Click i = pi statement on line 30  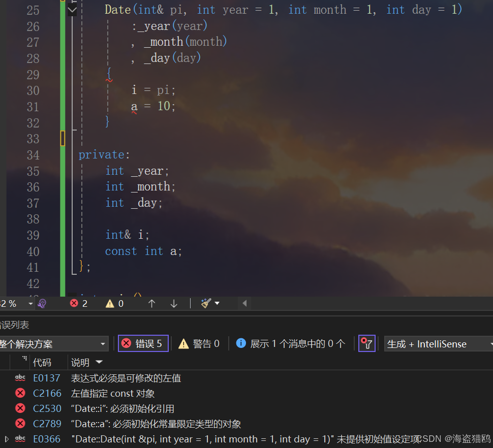(x=153, y=90)
